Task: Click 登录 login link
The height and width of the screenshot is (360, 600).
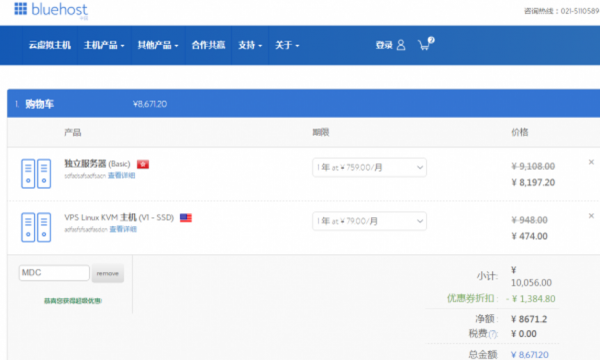Action: (x=384, y=45)
